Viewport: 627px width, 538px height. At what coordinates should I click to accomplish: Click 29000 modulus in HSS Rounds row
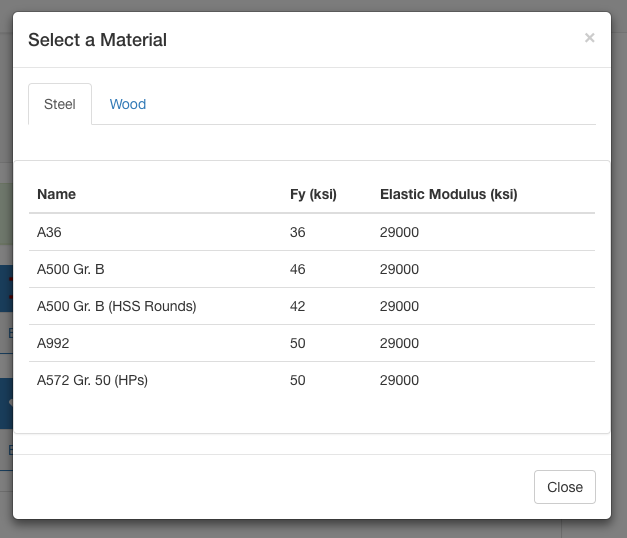399,306
